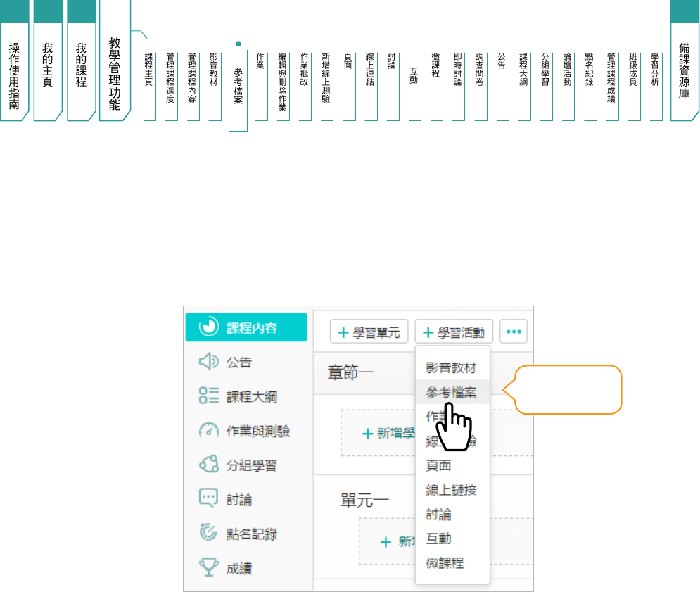Open the 管理課程內容 sub-tab

(192, 87)
